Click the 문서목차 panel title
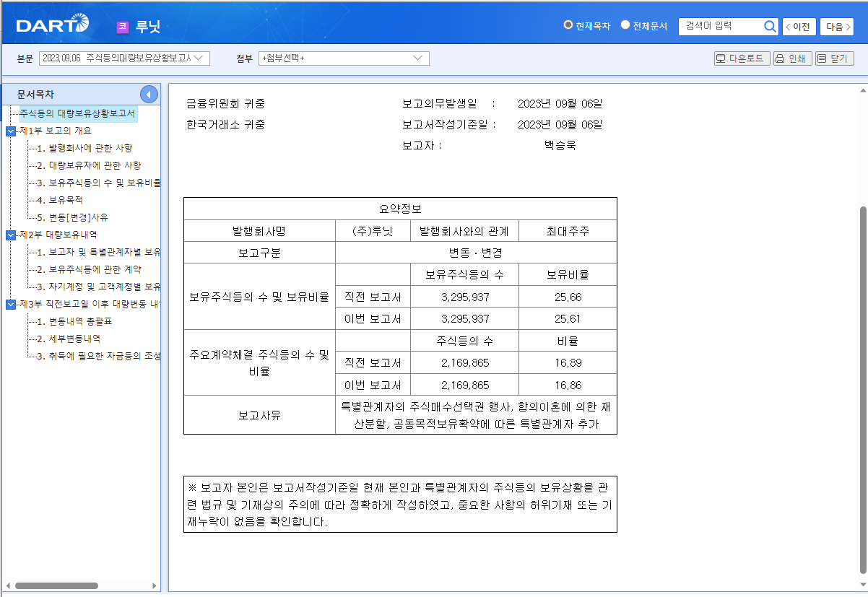The height and width of the screenshot is (597, 868). [35, 95]
